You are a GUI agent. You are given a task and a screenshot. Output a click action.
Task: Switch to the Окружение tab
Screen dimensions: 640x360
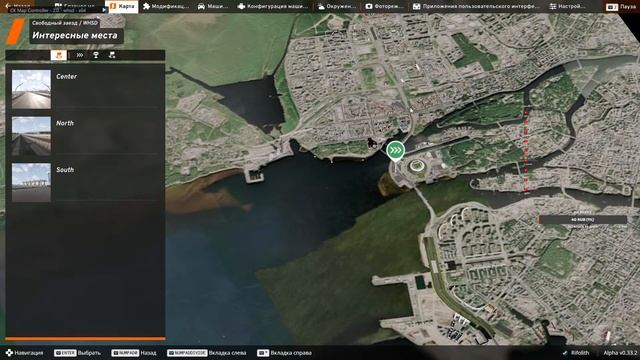337,6
